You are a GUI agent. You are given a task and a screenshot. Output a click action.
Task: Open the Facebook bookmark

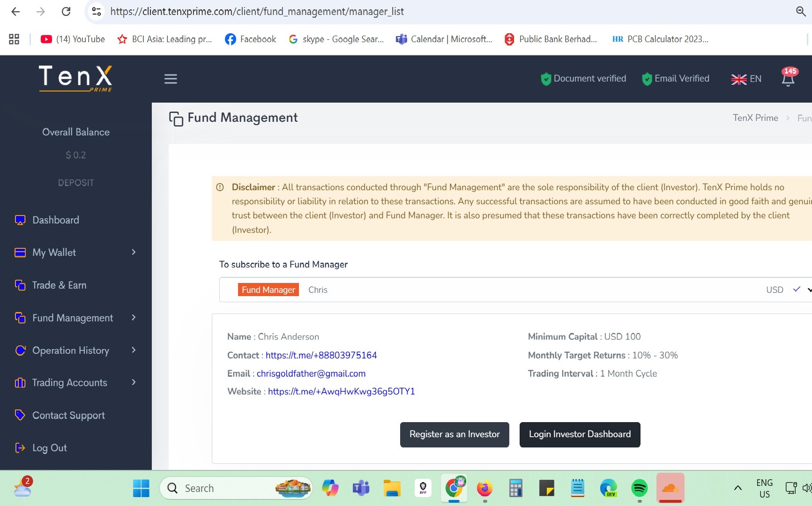pyautogui.click(x=251, y=39)
